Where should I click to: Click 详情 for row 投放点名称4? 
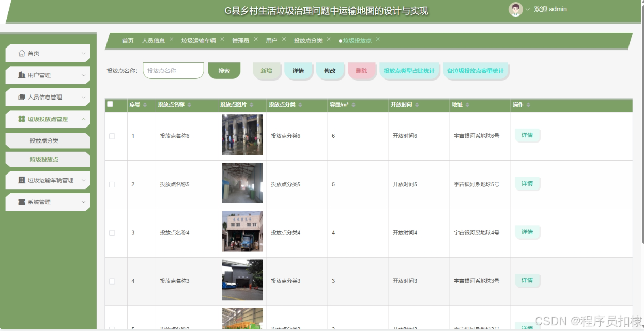(x=527, y=232)
